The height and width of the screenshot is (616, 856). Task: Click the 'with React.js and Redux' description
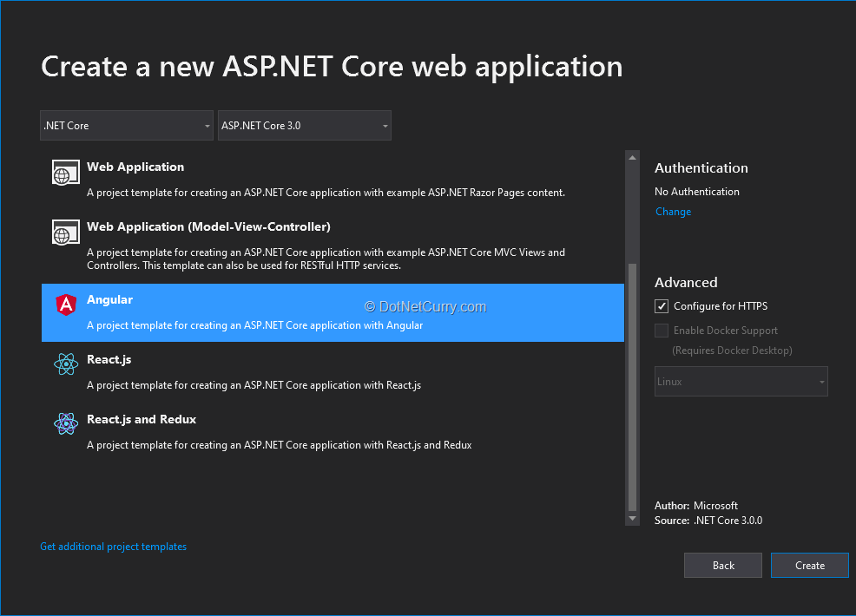pos(279,445)
